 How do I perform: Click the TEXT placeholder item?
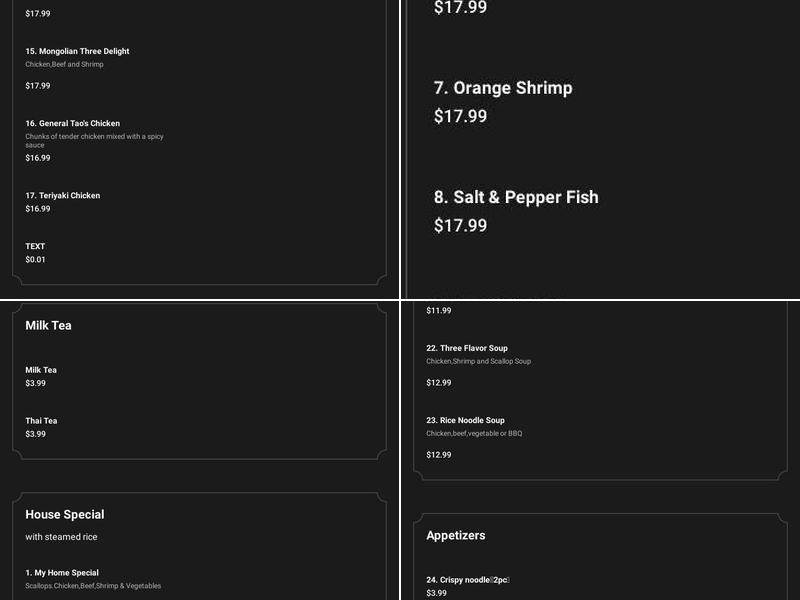35,246
